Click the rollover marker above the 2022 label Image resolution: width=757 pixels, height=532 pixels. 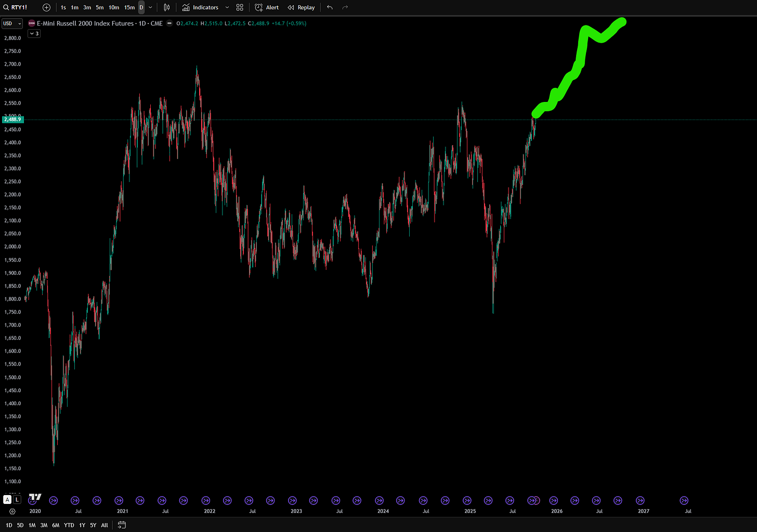pyautogui.click(x=205, y=500)
